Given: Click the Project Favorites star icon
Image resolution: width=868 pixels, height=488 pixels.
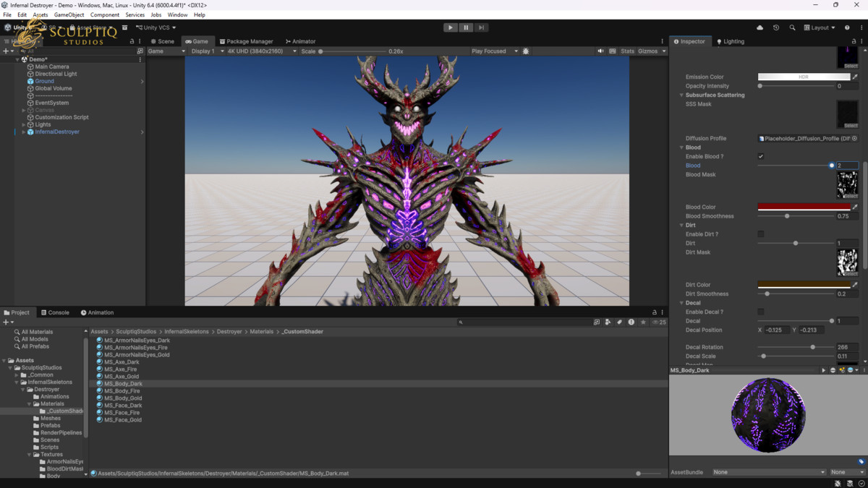Looking at the screenshot, I should (642, 322).
